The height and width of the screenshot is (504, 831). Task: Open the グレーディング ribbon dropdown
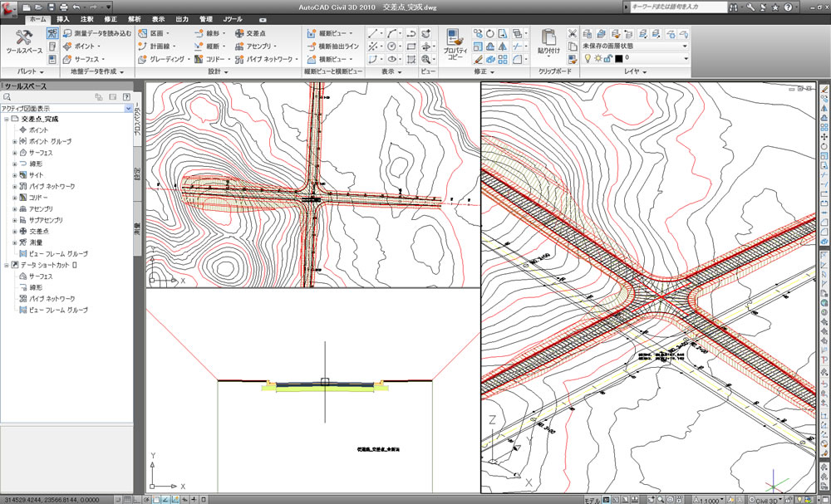(164, 59)
